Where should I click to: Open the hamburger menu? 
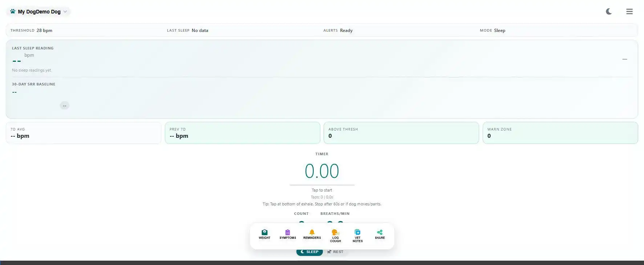[x=629, y=12]
